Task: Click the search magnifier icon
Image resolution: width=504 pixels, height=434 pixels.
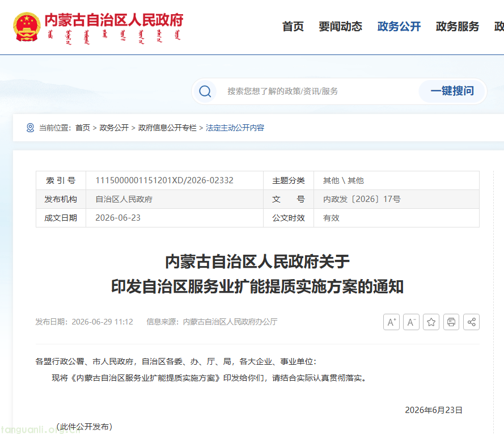Action: click(205, 91)
